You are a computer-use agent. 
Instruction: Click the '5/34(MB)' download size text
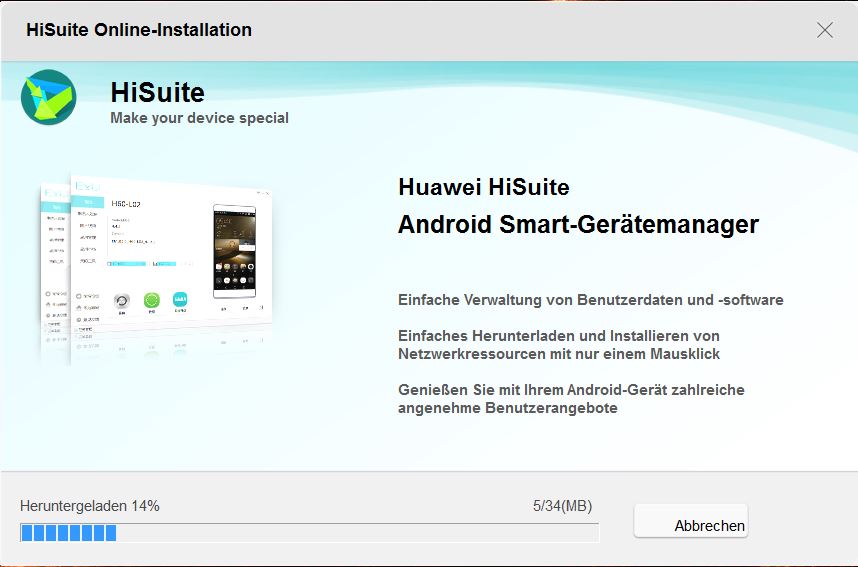[562, 506]
